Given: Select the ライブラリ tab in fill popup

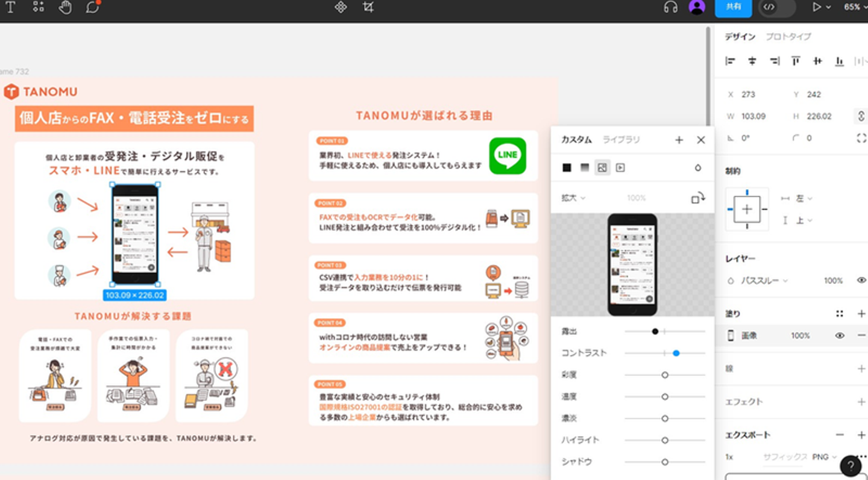Looking at the screenshot, I should (621, 140).
